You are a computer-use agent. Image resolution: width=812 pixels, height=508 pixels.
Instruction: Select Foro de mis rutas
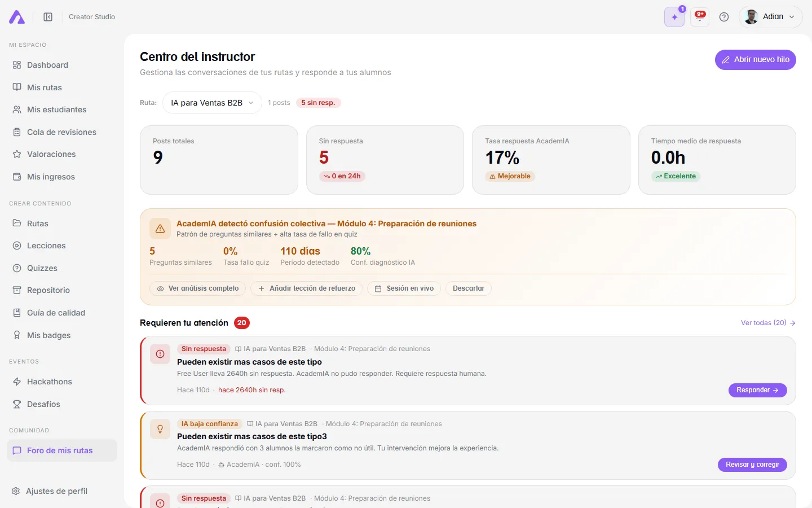coord(62,450)
